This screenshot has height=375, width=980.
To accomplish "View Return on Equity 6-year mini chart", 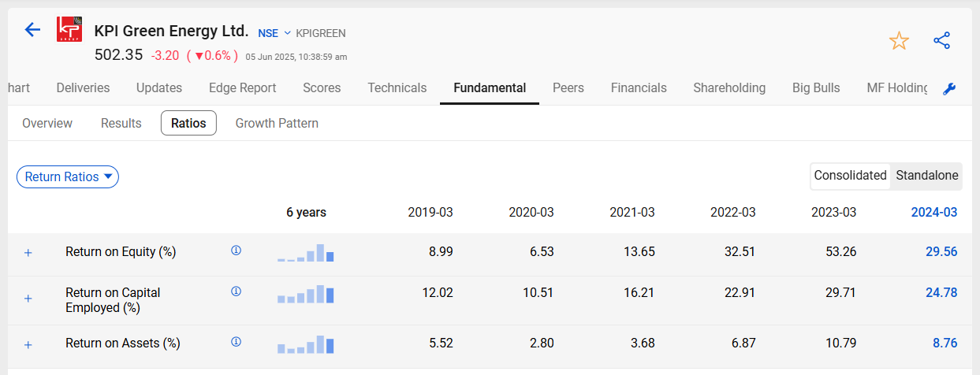I will point(306,253).
